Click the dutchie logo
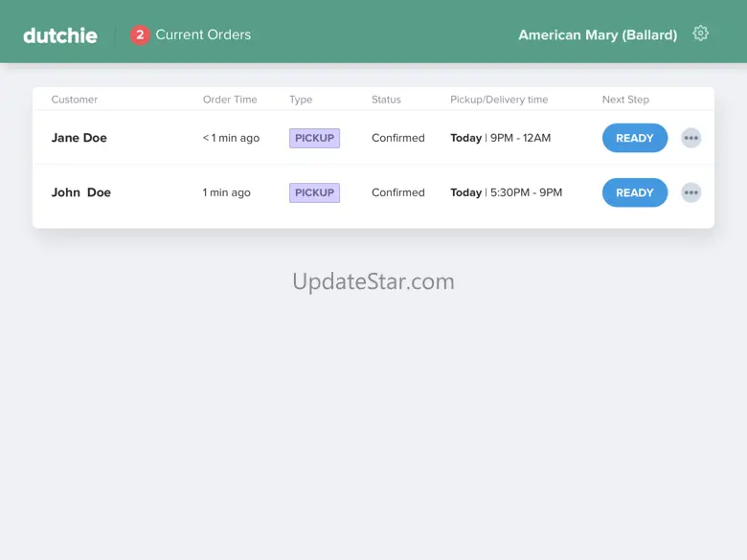This screenshot has width=747, height=560. pyautogui.click(x=60, y=35)
